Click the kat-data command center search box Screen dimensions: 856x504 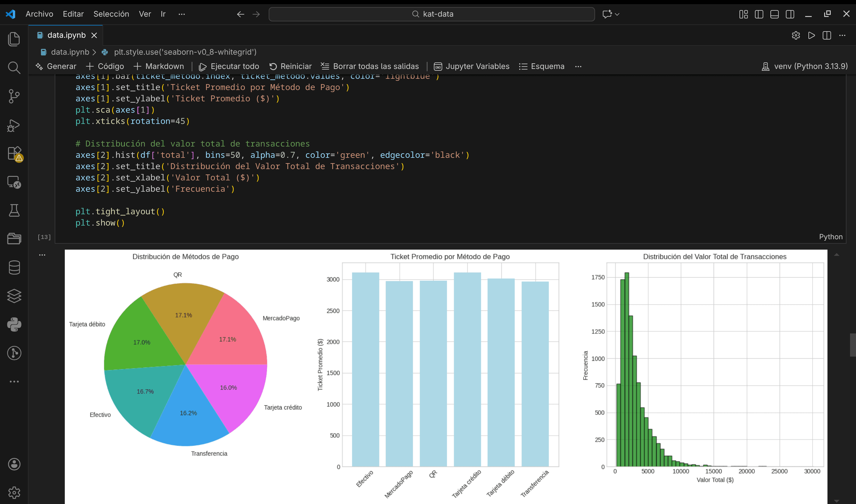[x=431, y=14]
